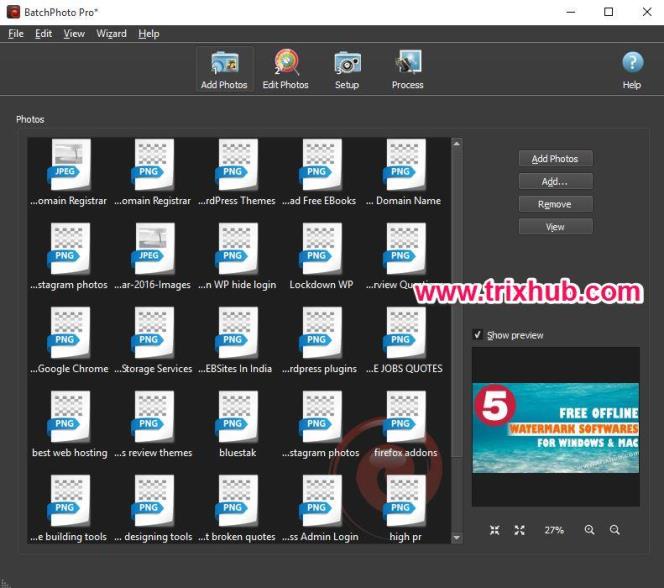The image size is (664, 588).
Task: Click the shrink-to-fit preview icon
Action: [495, 530]
